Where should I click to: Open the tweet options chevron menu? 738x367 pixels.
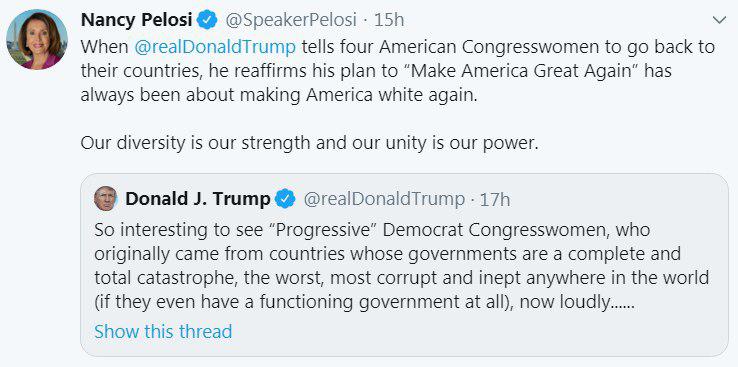tap(720, 20)
